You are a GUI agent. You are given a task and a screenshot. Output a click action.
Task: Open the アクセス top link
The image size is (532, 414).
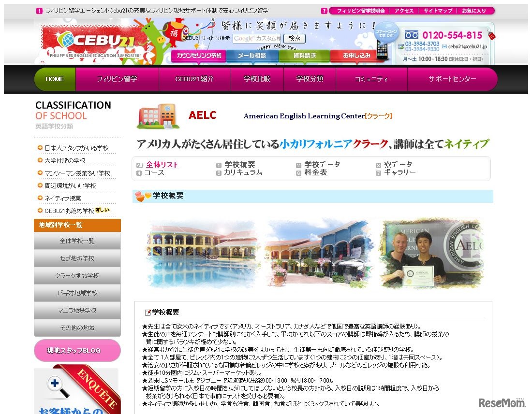click(404, 11)
